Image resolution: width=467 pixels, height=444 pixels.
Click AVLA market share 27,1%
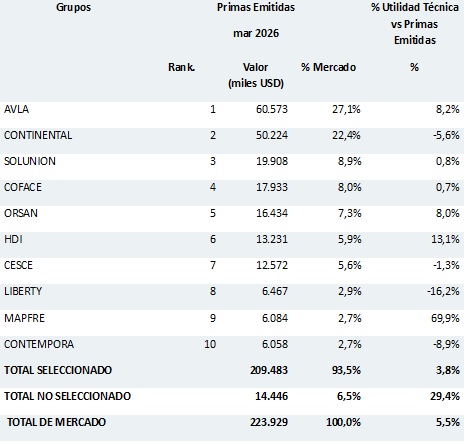(x=346, y=109)
